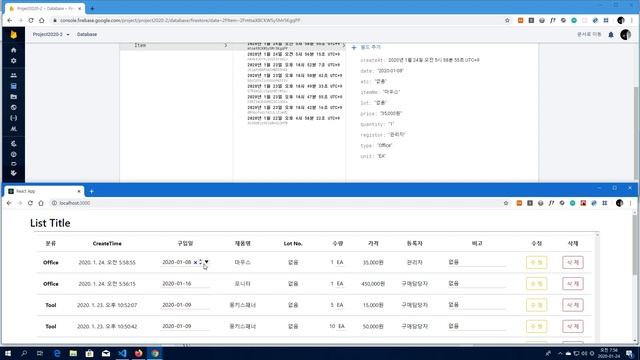Click price field value 35,000원 in Firestore
This screenshot has height=360, width=640.
pos(391,113)
